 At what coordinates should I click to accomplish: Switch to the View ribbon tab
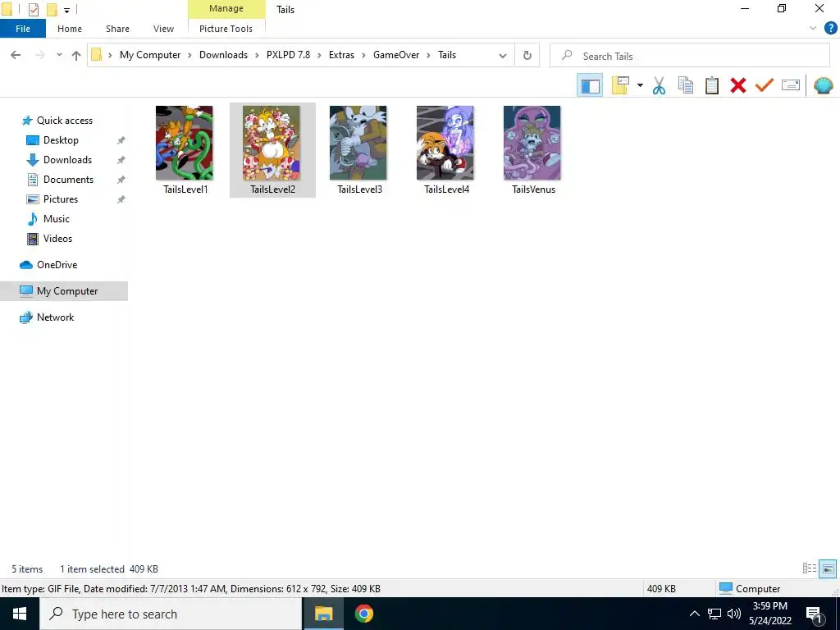(163, 29)
